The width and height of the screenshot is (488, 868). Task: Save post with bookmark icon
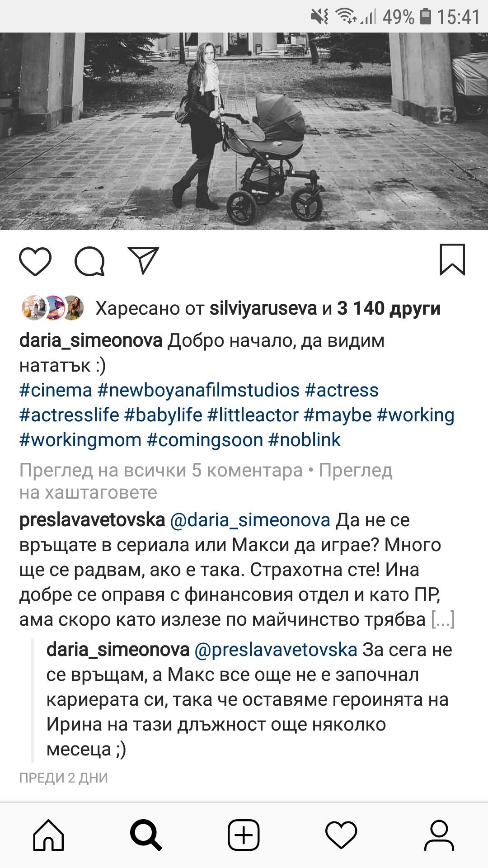pyautogui.click(x=452, y=259)
